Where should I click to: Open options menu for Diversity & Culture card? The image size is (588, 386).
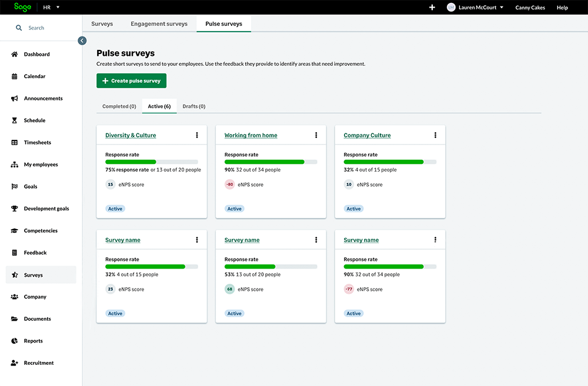[197, 135]
